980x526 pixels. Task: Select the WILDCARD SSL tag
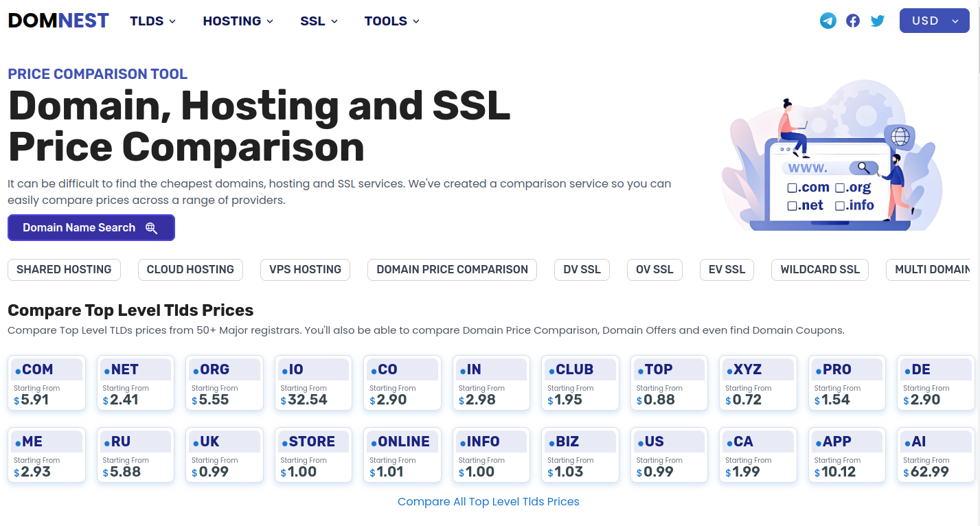tap(820, 270)
